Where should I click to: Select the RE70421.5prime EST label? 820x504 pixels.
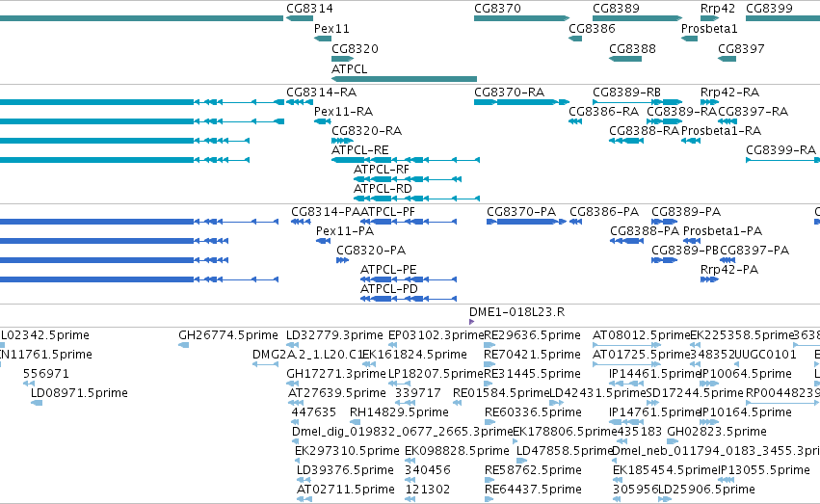[x=532, y=355]
